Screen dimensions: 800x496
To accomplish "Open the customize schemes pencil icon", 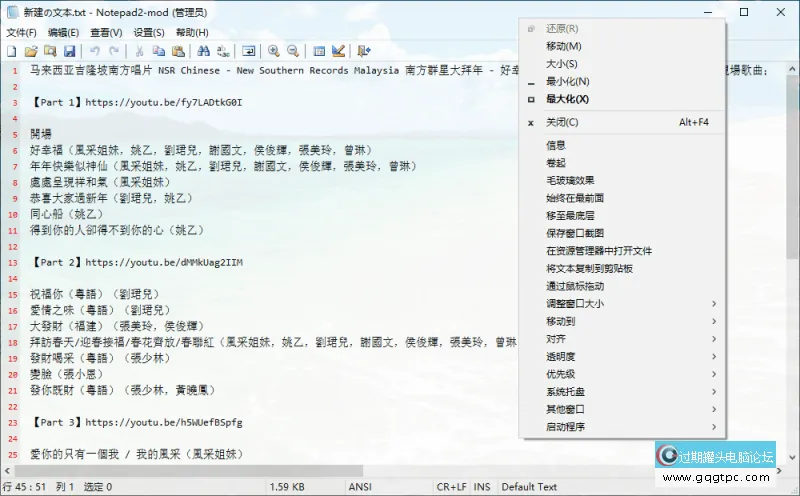I will pyautogui.click(x=338, y=51).
